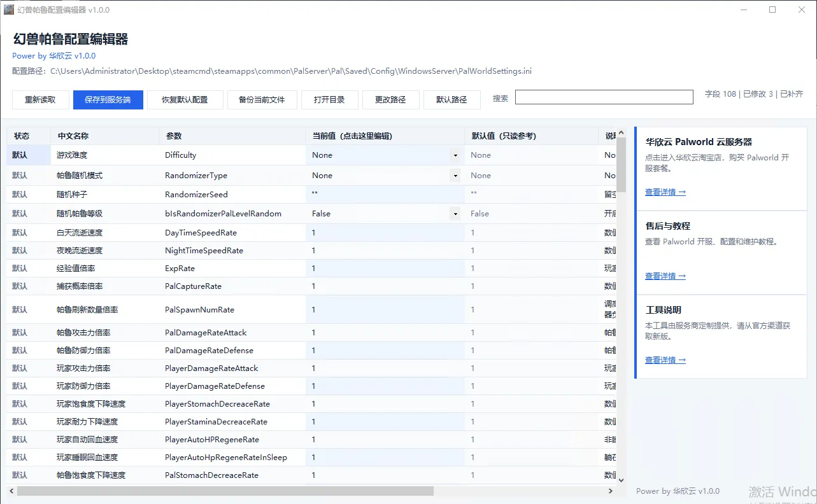The width and height of the screenshot is (817, 504).
Task: Edit the PlayerDamageRateAttack current value
Action: 385,368
